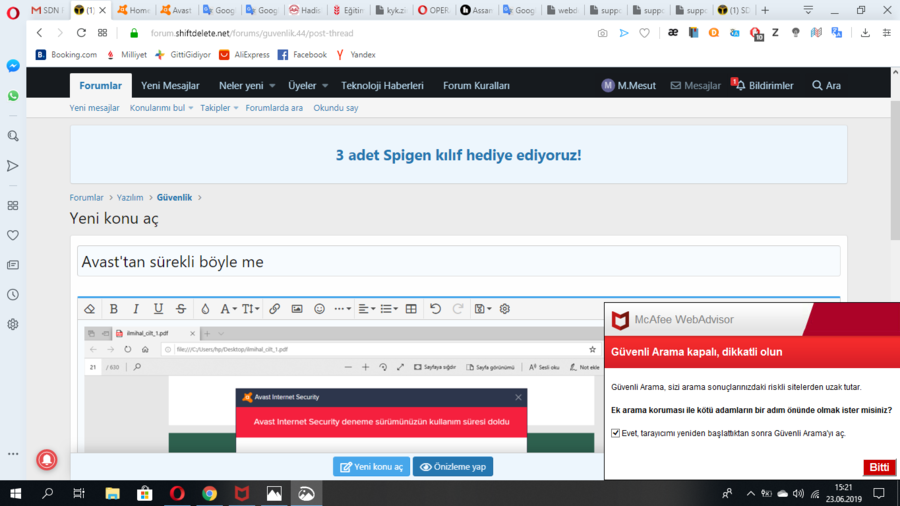The width and height of the screenshot is (900, 506).
Task: Open the text color drop picker
Action: point(205,309)
